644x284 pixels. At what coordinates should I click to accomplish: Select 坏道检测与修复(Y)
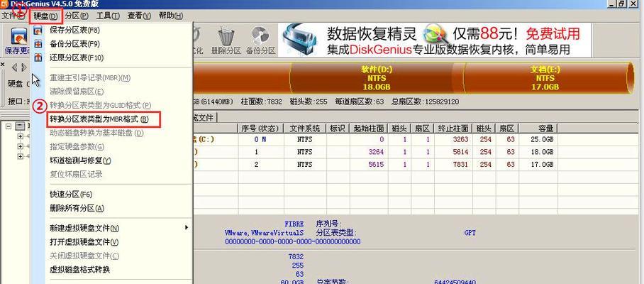(x=81, y=160)
